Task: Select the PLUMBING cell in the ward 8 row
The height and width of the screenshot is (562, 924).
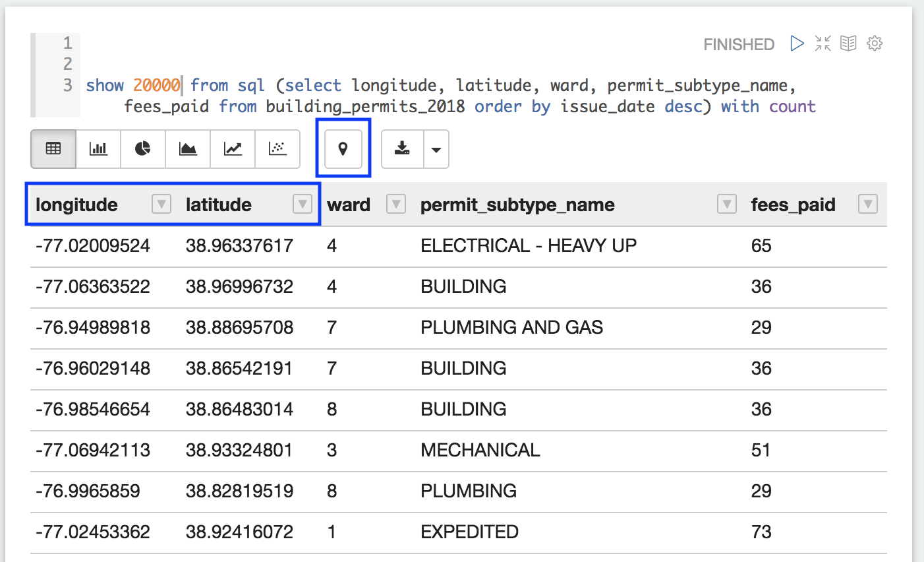Action: click(469, 491)
